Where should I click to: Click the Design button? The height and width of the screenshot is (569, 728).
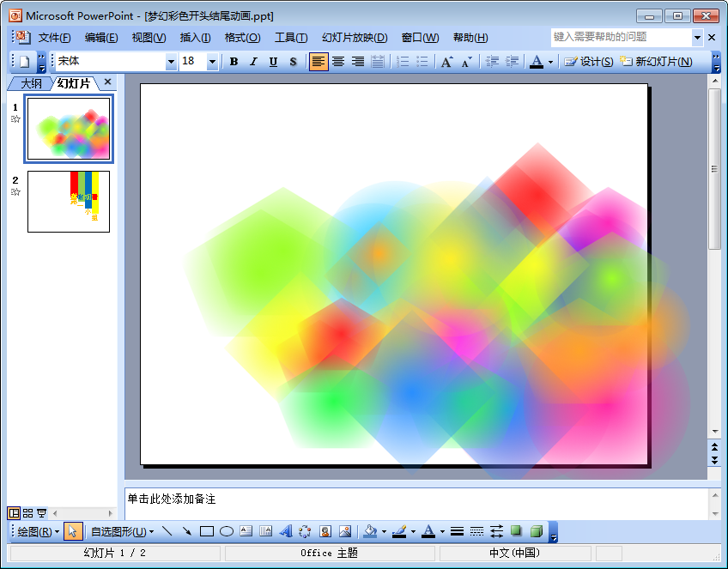click(589, 61)
